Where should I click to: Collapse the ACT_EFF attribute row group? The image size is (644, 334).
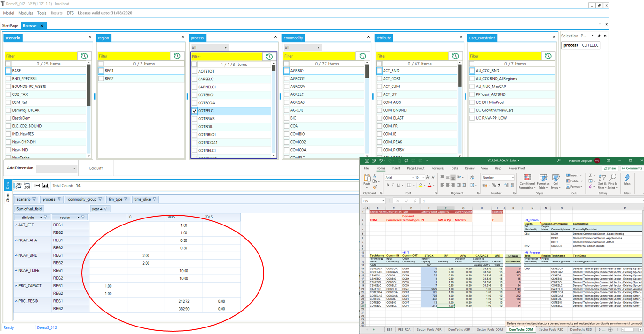pyautogui.click(x=16, y=225)
